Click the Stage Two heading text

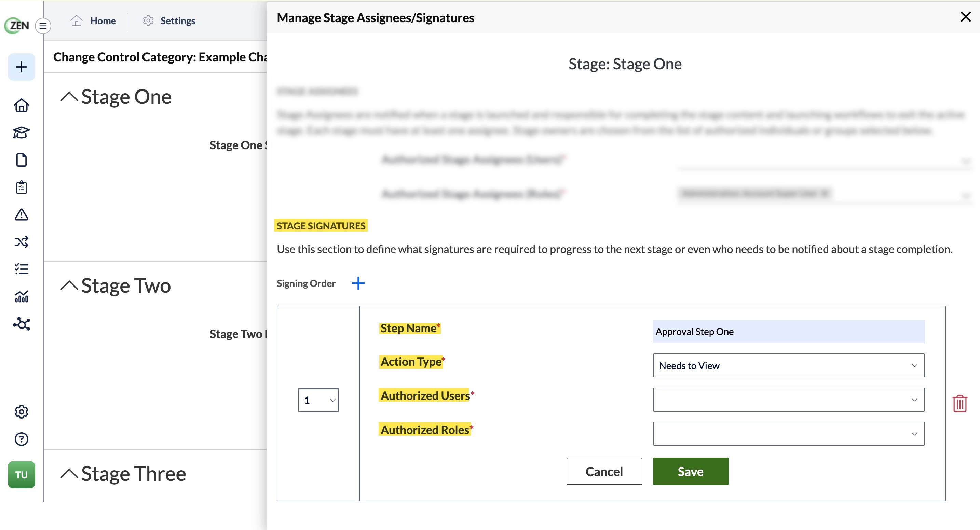126,285
